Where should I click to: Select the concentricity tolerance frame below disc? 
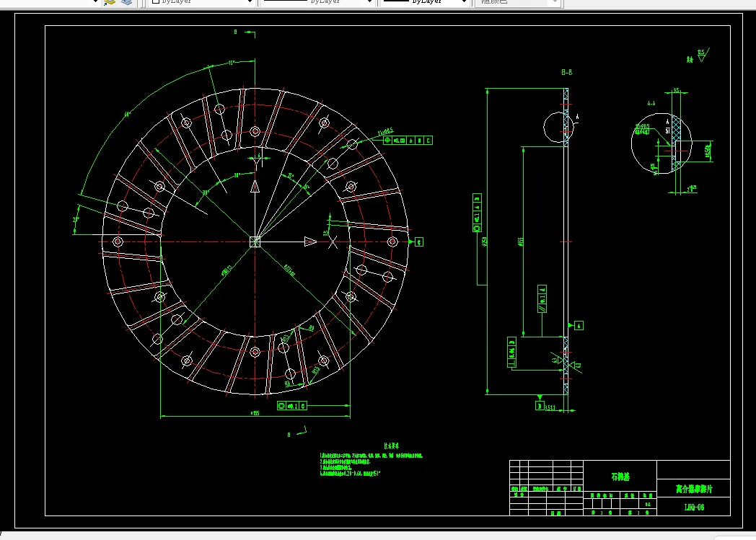coord(292,406)
